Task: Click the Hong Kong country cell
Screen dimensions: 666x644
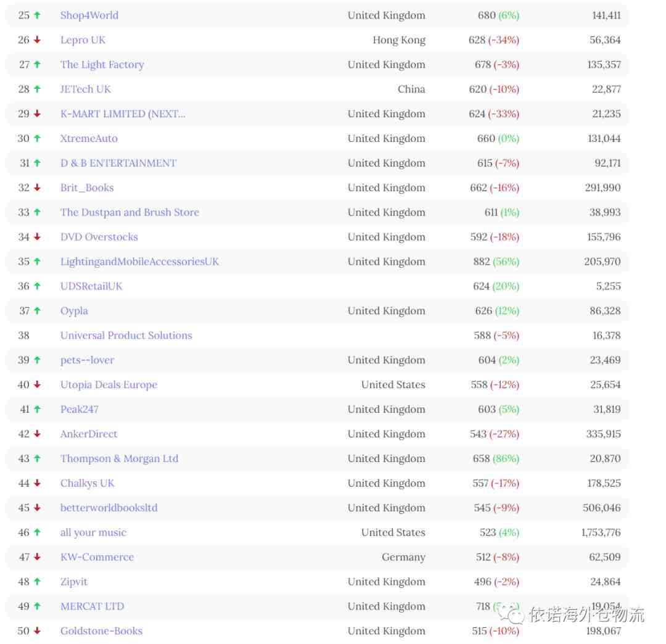Action: tap(399, 40)
